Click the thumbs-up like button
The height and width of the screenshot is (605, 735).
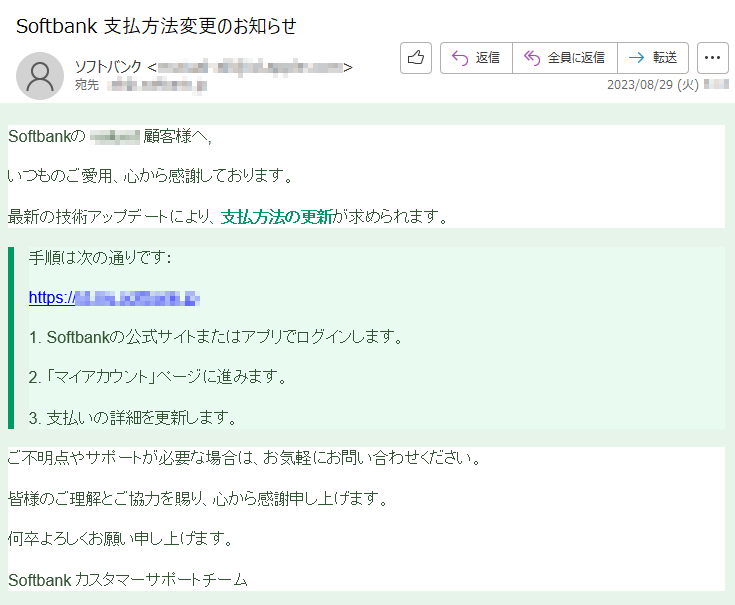416,58
